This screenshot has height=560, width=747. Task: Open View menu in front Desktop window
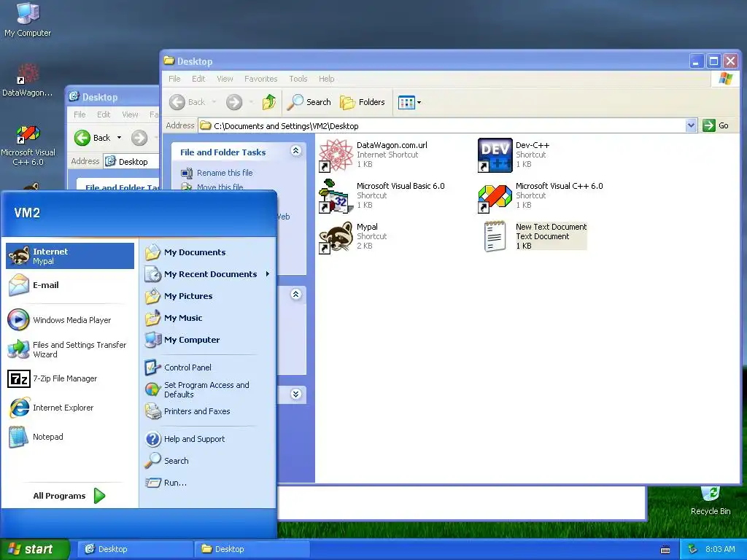pyautogui.click(x=225, y=79)
